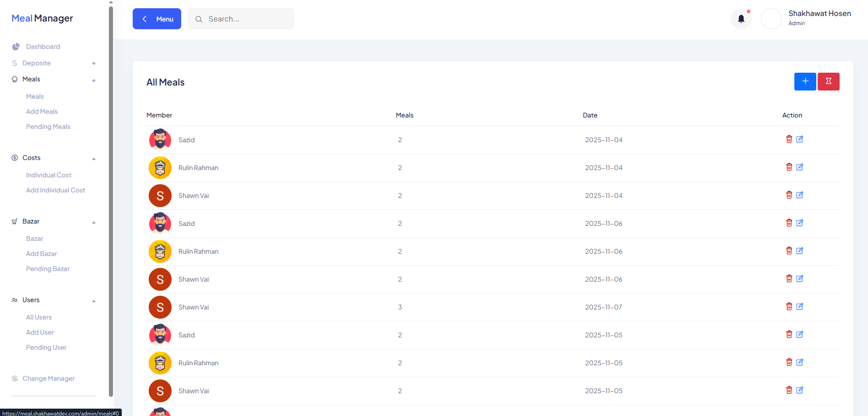Click the red hourglass pending button
868x416 pixels.
tap(828, 81)
